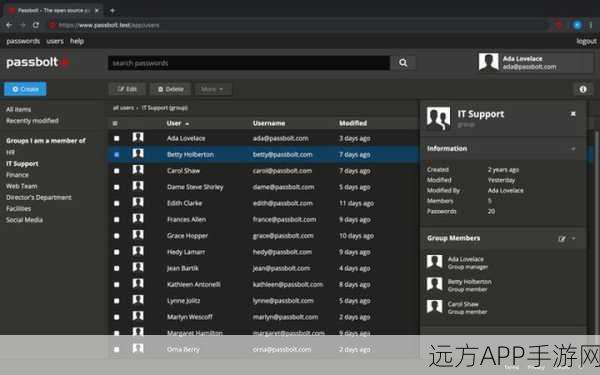Select All items filter
The image size is (600, 375).
[18, 109]
